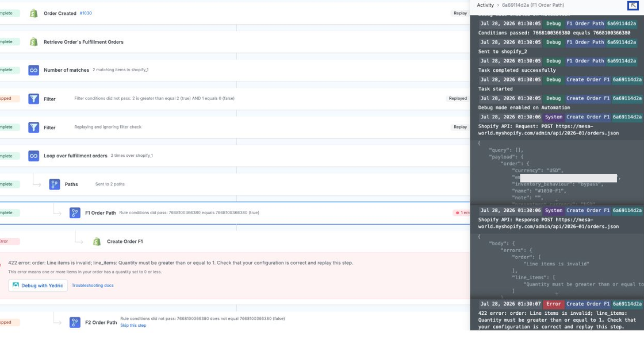Expand the response JSON with the plus sign
The height and width of the screenshot is (359, 644).
pos(557,294)
